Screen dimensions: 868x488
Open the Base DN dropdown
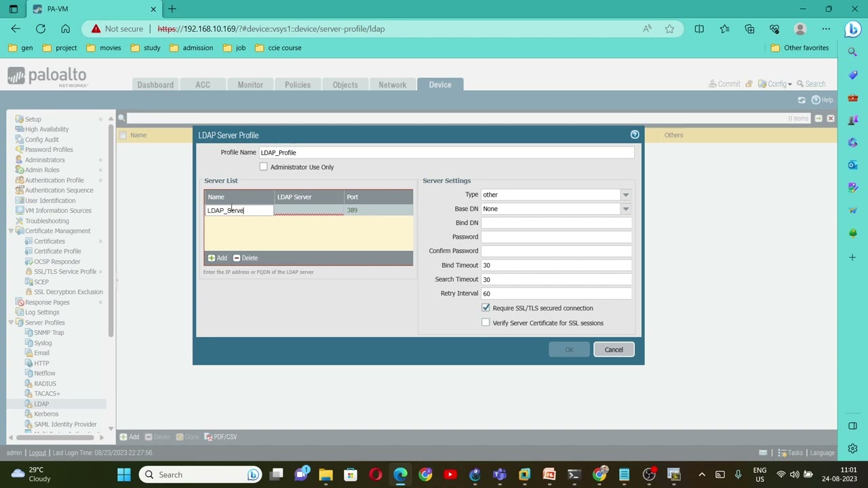point(625,209)
